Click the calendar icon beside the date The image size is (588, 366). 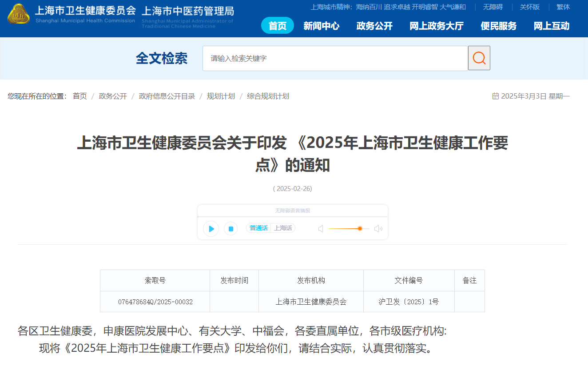coord(495,96)
